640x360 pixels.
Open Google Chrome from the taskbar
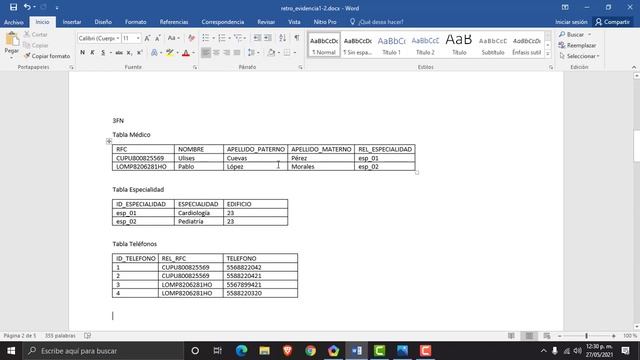(311, 351)
